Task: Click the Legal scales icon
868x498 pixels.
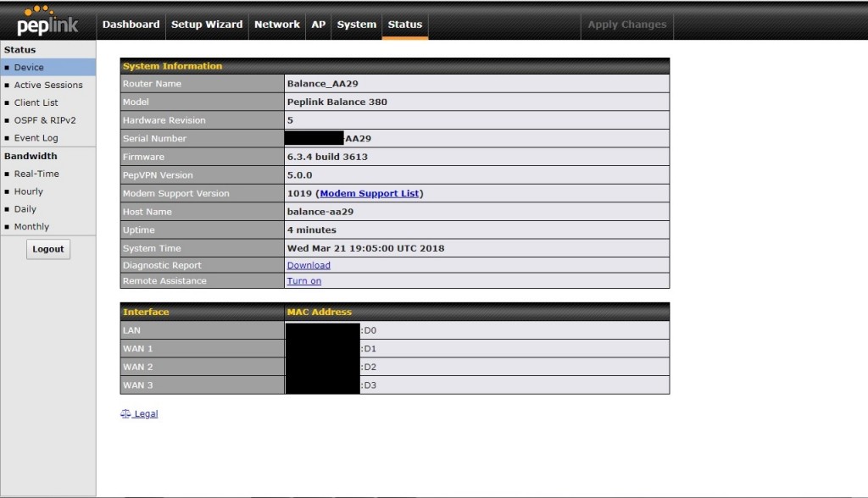Action: pos(125,414)
